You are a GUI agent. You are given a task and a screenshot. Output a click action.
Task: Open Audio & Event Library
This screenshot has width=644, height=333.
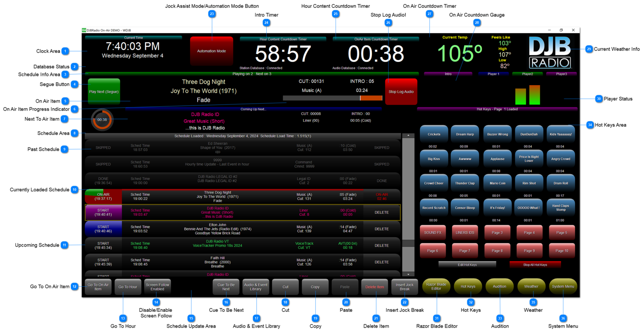pyautogui.click(x=256, y=287)
